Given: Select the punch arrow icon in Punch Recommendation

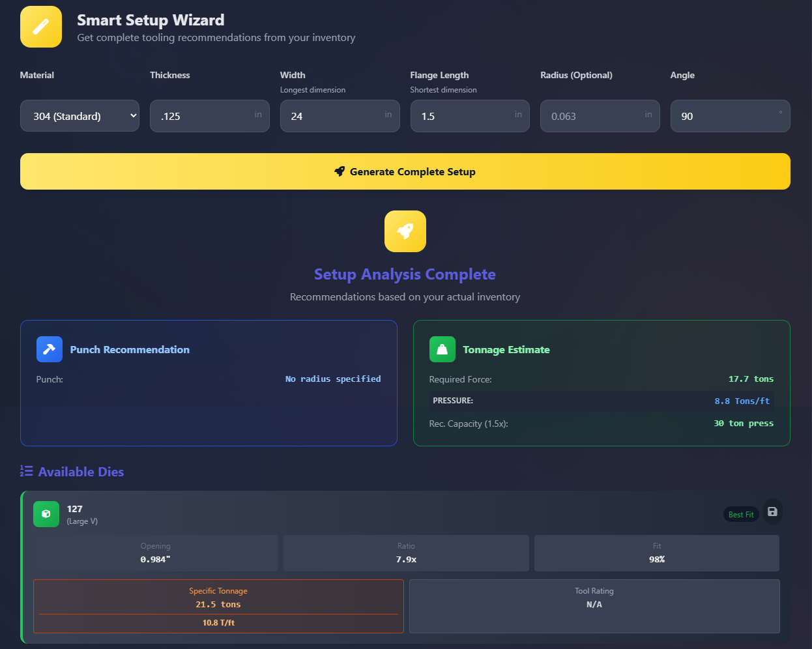Looking at the screenshot, I should 49,349.
